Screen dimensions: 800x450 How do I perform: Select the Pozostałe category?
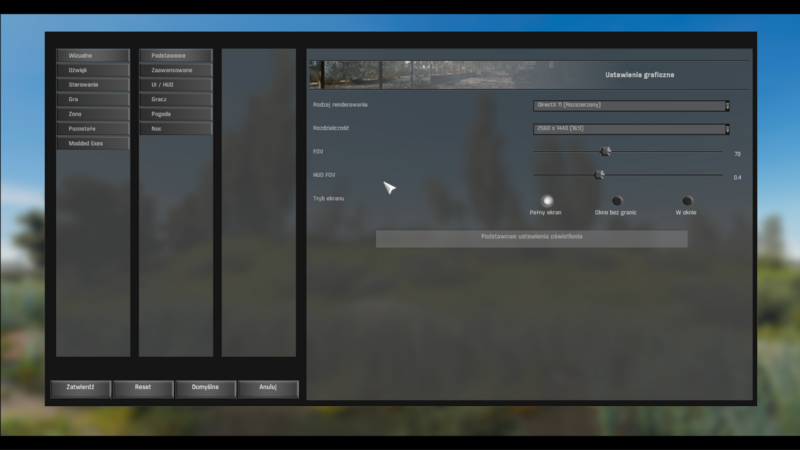93,128
